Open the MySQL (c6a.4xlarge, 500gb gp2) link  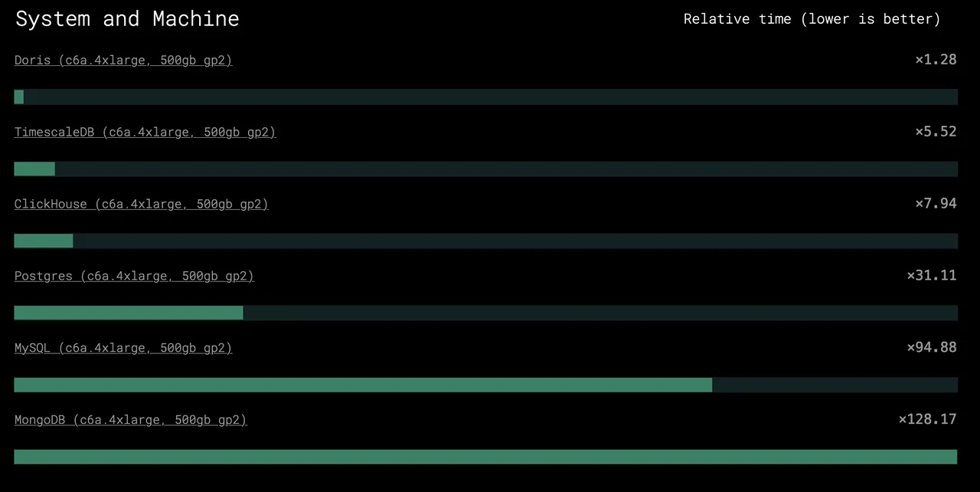123,349
